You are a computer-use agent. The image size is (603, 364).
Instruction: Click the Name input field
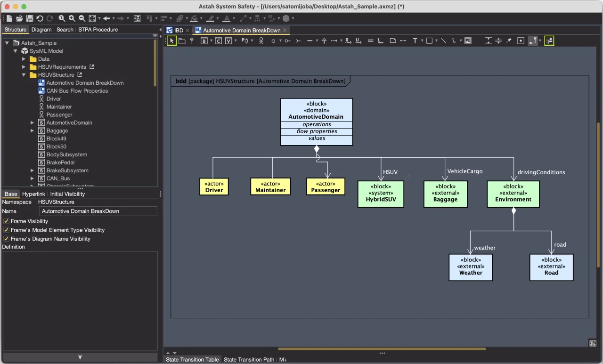[x=98, y=211]
